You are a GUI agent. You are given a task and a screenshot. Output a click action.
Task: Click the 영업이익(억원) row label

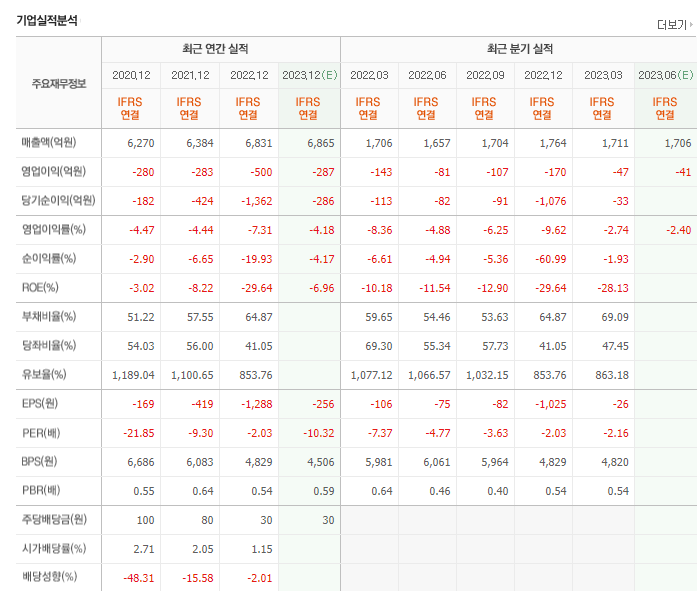click(x=54, y=171)
